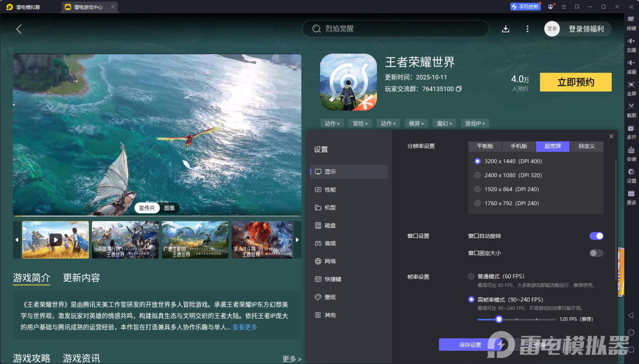Switch to the 手机版 resolution tab
The height and width of the screenshot is (364, 639).
[518, 146]
